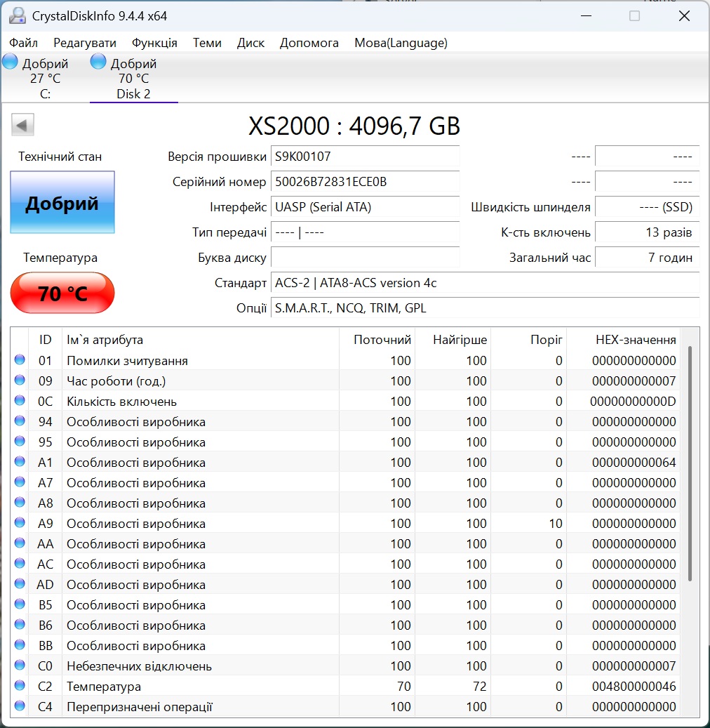Select the Помилки зчитування attribute row

pos(345,360)
